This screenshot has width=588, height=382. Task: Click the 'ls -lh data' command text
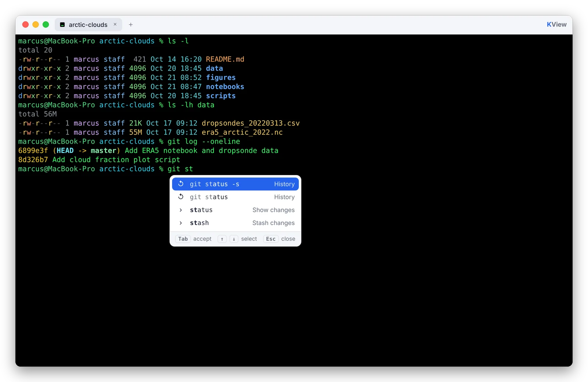[x=191, y=105]
